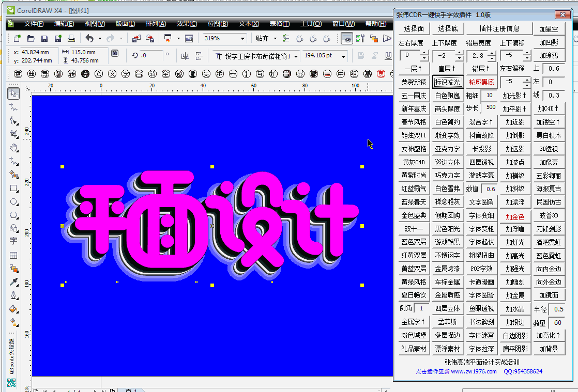This screenshot has width=578, height=392.
Task: Click the lock ratio icon
Action: (115, 53)
